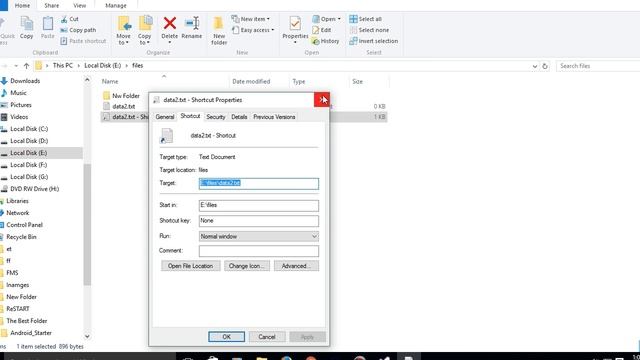Expand the address bar history dropdown

coord(535,66)
